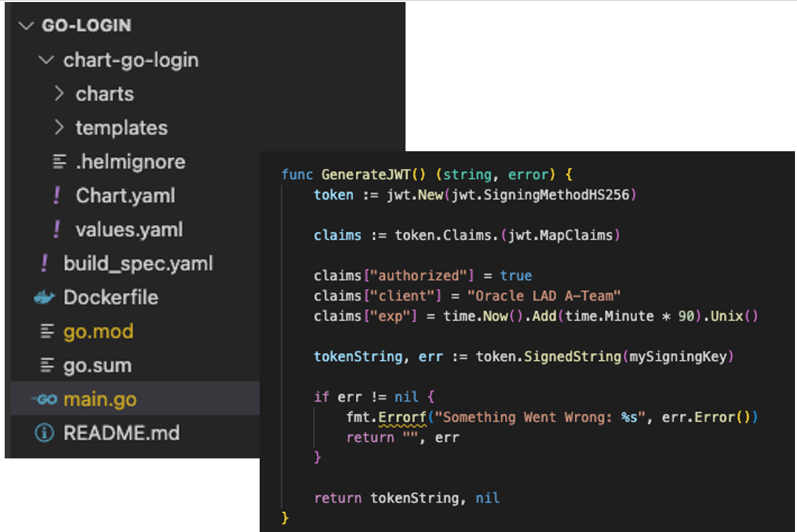Click the true value in authorized line
Screen dimensions: 797x532
tap(516, 276)
